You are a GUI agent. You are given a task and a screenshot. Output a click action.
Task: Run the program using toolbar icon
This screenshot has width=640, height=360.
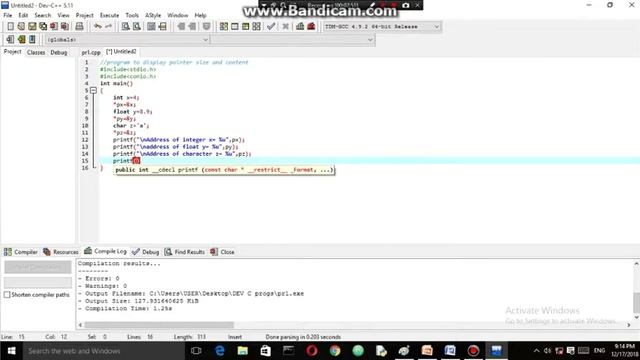[x=235, y=27]
